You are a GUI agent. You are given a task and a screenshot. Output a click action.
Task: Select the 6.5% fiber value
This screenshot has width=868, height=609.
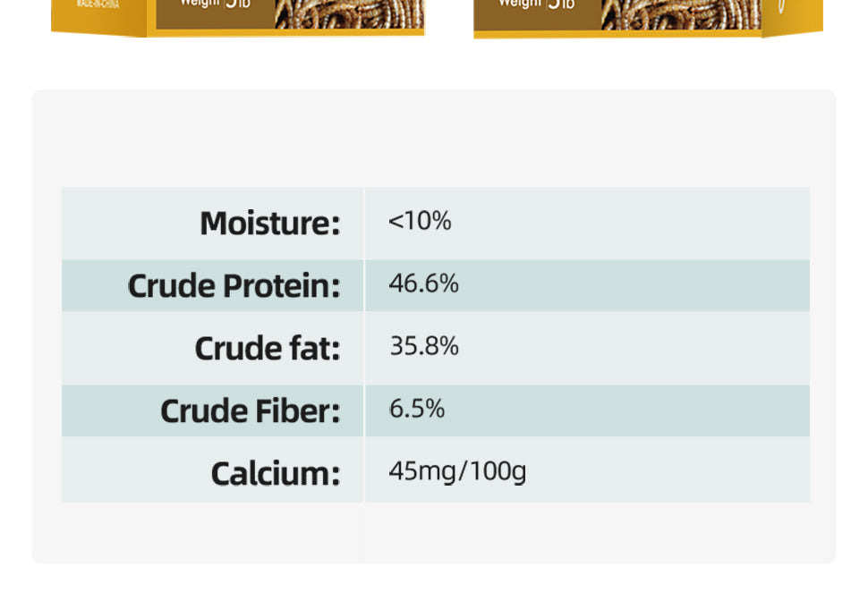point(416,409)
